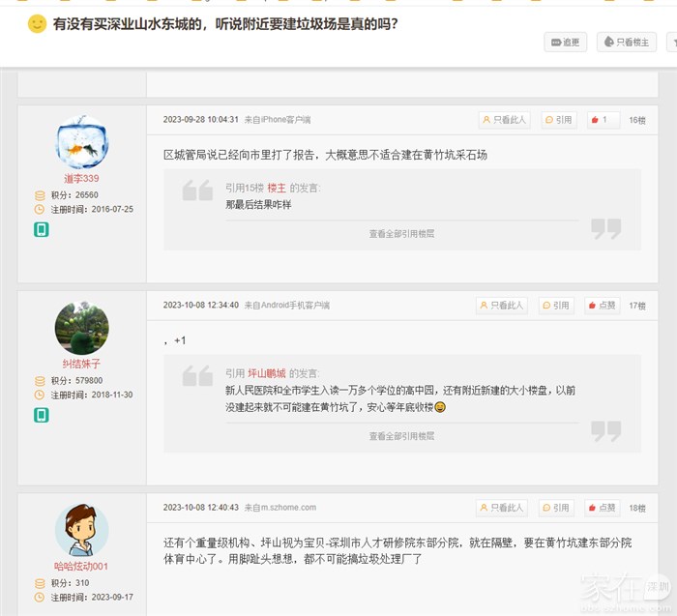677x616 pixels.
Task: Expand 查看全部引用楼层 in the 17楼 quote
Action: point(401,436)
